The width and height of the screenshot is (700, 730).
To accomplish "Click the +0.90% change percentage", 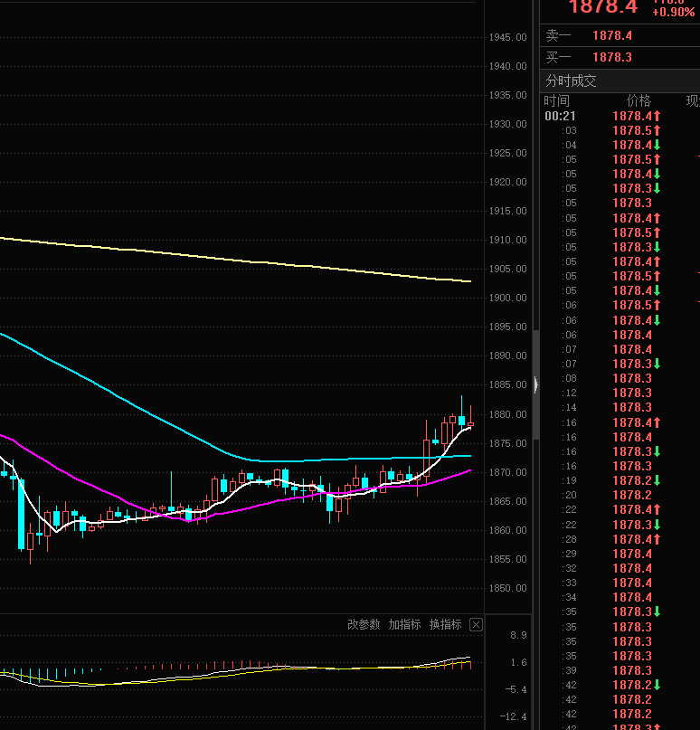I will [x=674, y=12].
